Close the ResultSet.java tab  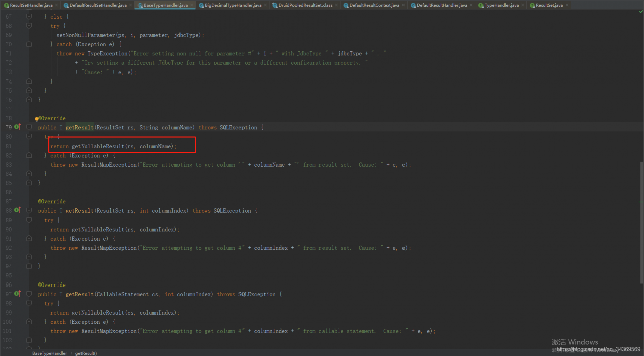[567, 5]
